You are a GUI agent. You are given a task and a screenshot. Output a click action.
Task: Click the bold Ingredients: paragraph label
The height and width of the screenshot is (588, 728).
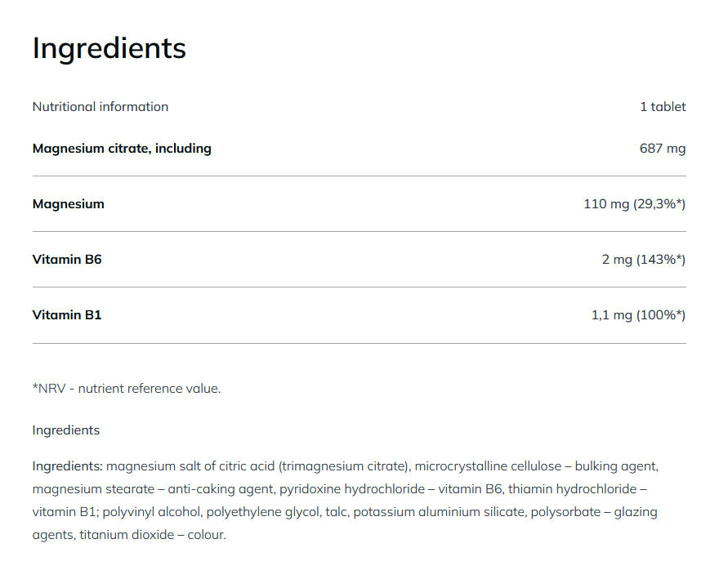point(67,466)
